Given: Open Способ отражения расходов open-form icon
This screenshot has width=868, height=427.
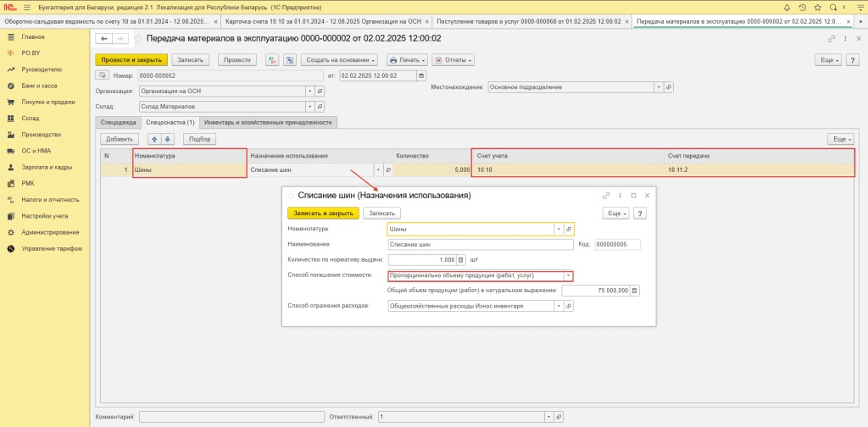Looking at the screenshot, I should 569,305.
